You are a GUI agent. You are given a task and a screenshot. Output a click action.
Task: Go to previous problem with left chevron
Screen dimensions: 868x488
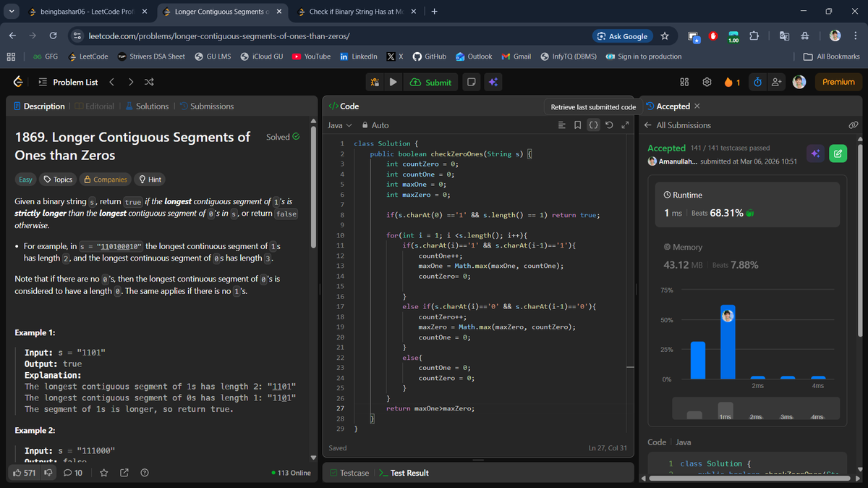pos(112,82)
